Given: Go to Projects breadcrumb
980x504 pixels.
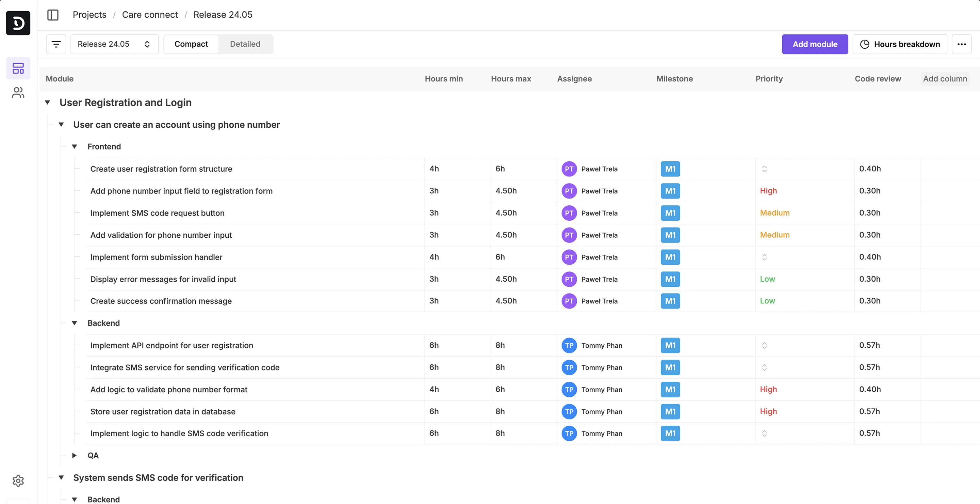Looking at the screenshot, I should coord(89,15).
